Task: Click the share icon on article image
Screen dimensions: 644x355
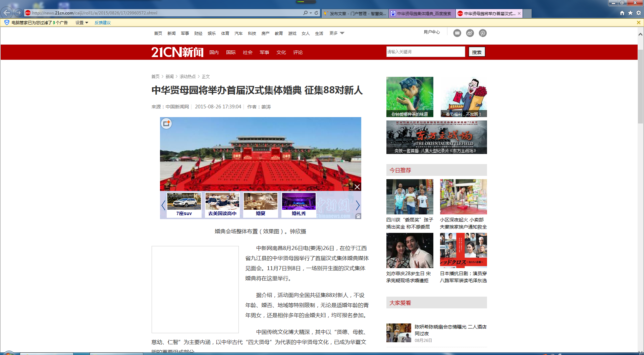Action: (167, 124)
